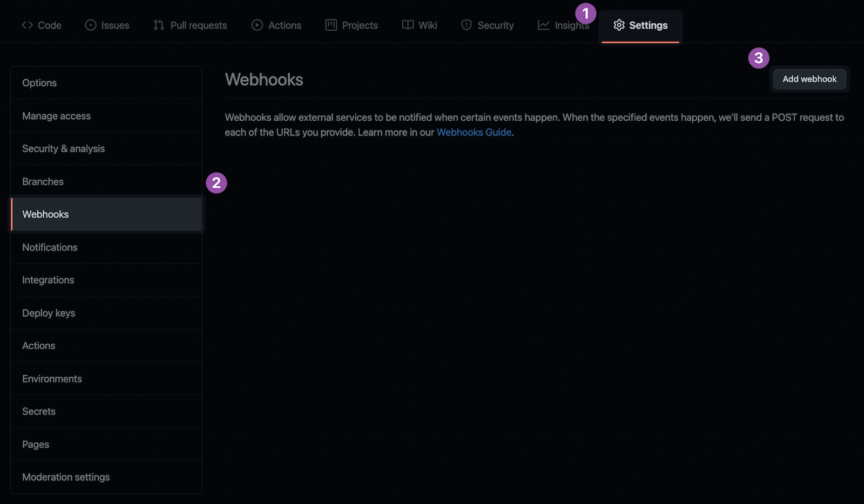Viewport: 864px width, 504px height.
Task: Click the Settings gear icon
Action: pos(619,25)
